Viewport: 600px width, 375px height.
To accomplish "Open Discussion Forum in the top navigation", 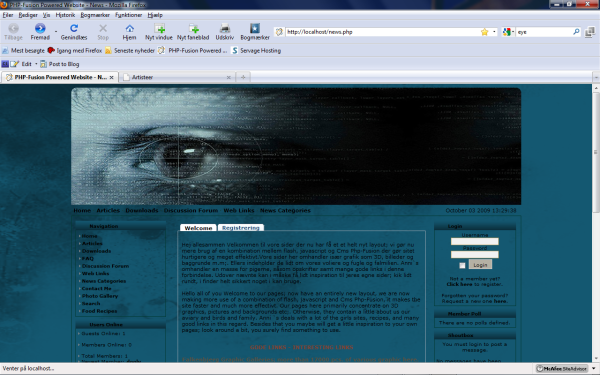I will click(x=191, y=210).
